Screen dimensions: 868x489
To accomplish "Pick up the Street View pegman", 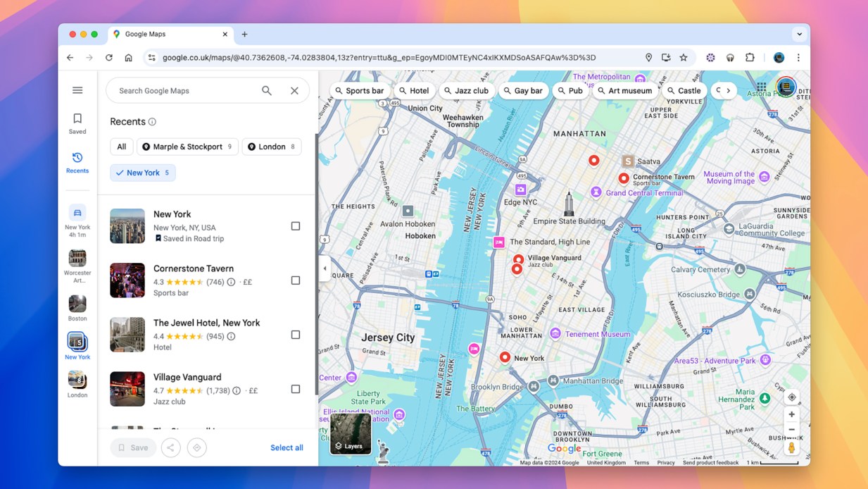I will coord(791,447).
